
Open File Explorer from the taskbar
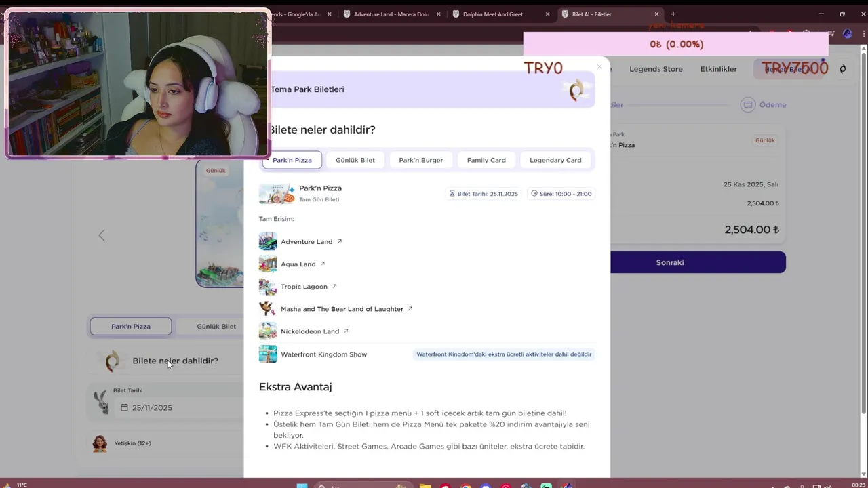point(425,485)
